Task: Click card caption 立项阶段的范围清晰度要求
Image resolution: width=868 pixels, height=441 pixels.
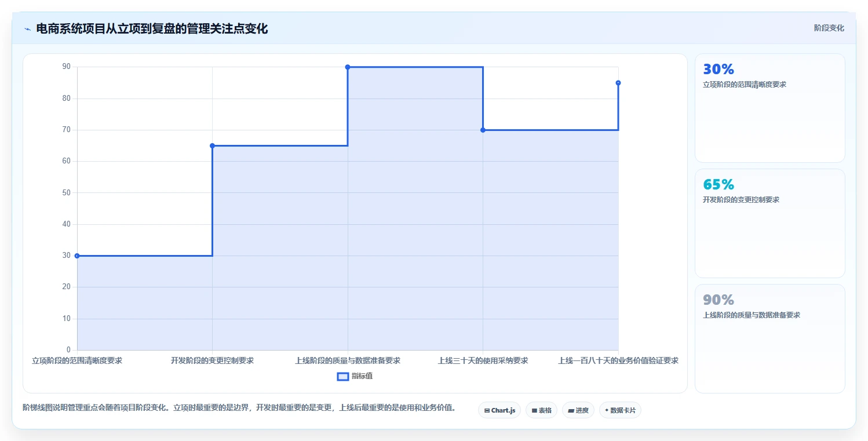Action: (745, 85)
